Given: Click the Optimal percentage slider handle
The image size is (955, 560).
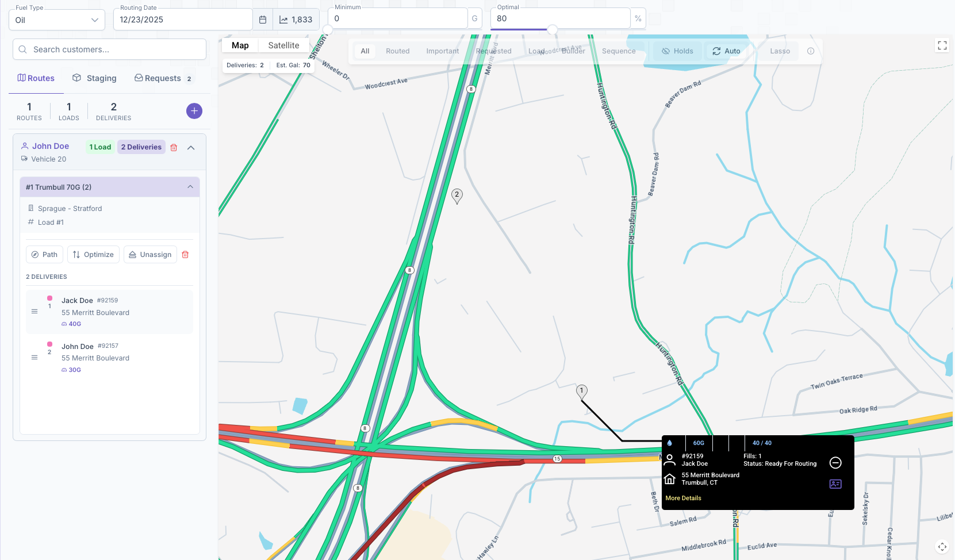Looking at the screenshot, I should pyautogui.click(x=552, y=29).
